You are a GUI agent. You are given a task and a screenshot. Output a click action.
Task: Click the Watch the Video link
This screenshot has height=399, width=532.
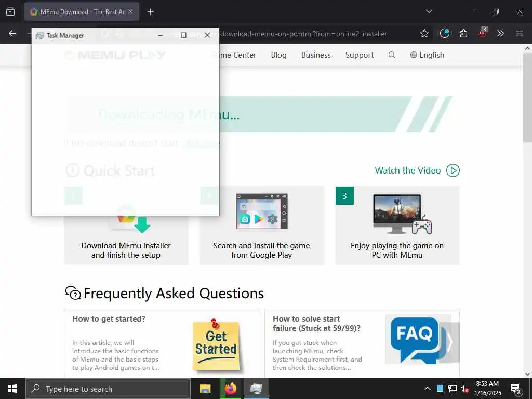click(407, 170)
